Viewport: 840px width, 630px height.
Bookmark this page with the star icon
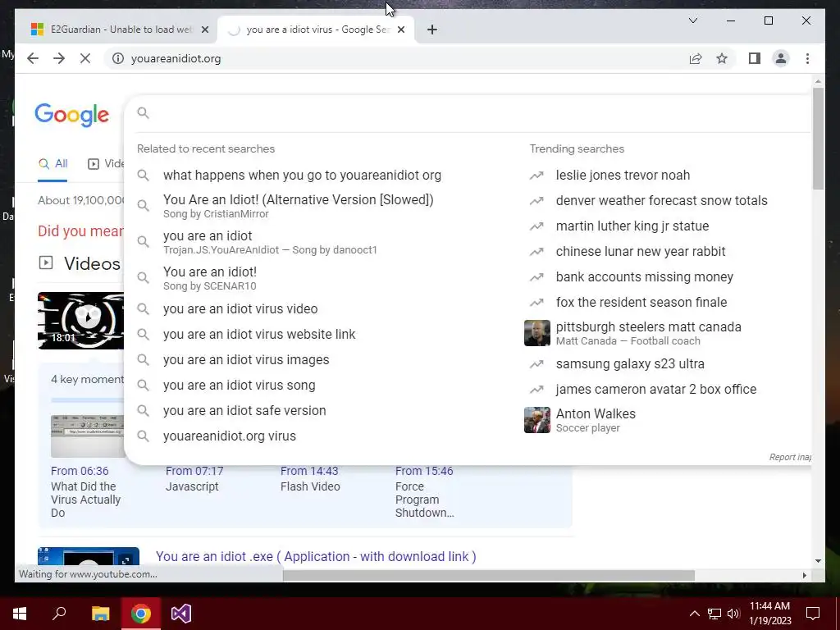(x=722, y=58)
